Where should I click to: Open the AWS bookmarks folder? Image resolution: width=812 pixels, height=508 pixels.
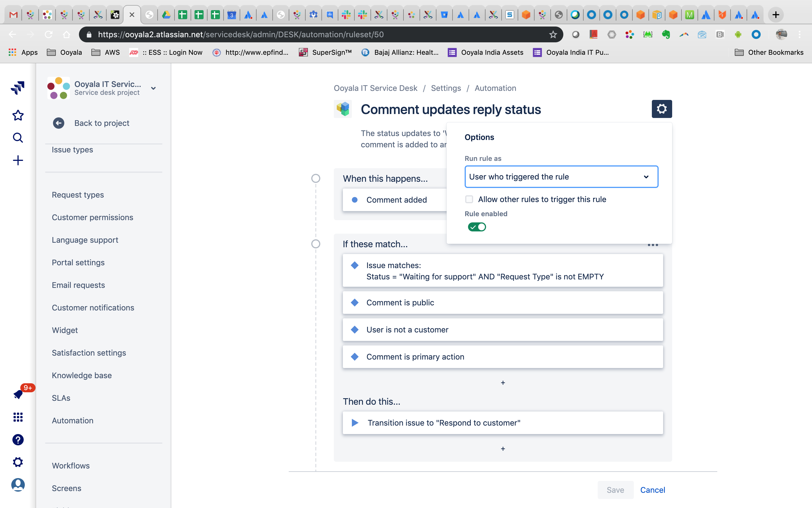click(x=105, y=52)
